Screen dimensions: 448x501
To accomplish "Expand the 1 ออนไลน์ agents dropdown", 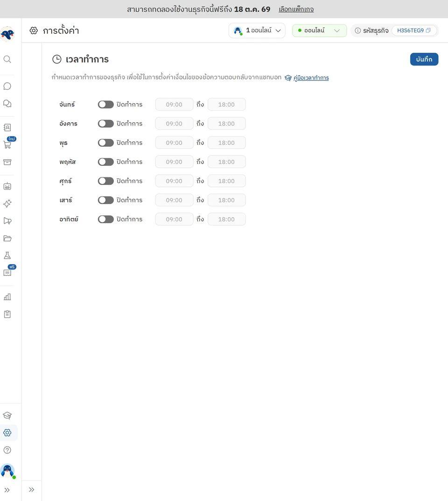I will coord(257,31).
